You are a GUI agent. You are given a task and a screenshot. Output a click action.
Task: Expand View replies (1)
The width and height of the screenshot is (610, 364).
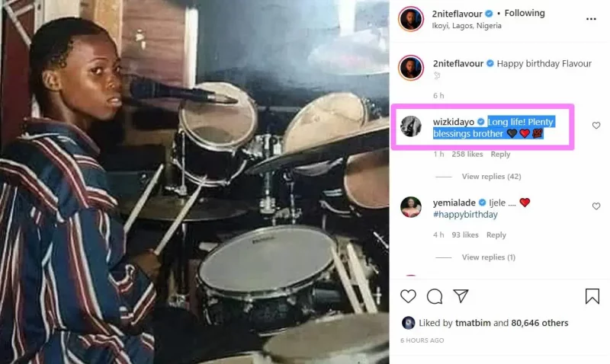(489, 257)
